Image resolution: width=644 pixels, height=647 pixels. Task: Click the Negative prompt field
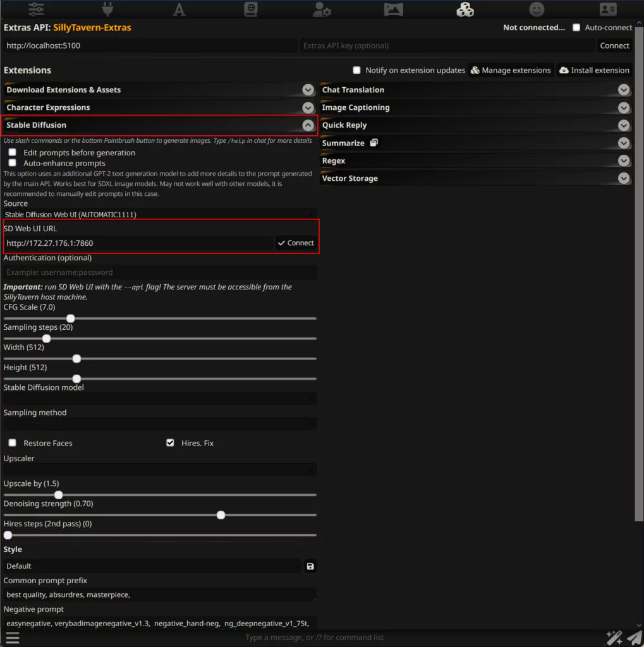159,623
